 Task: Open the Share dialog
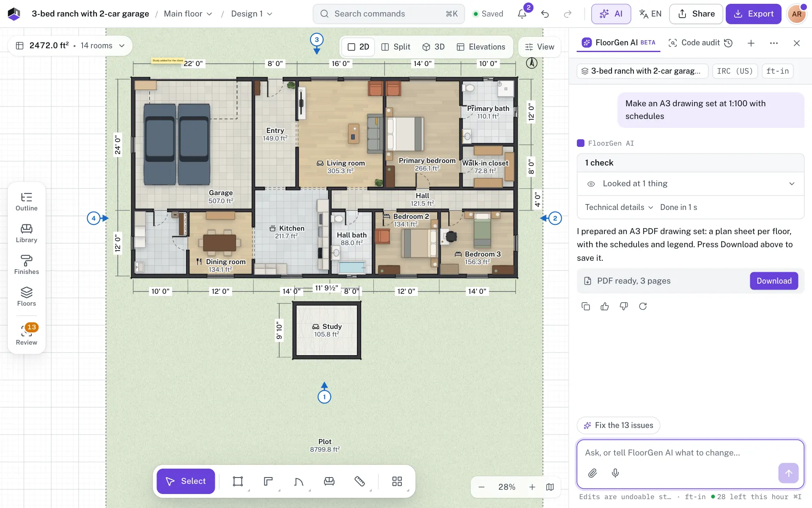pos(696,14)
